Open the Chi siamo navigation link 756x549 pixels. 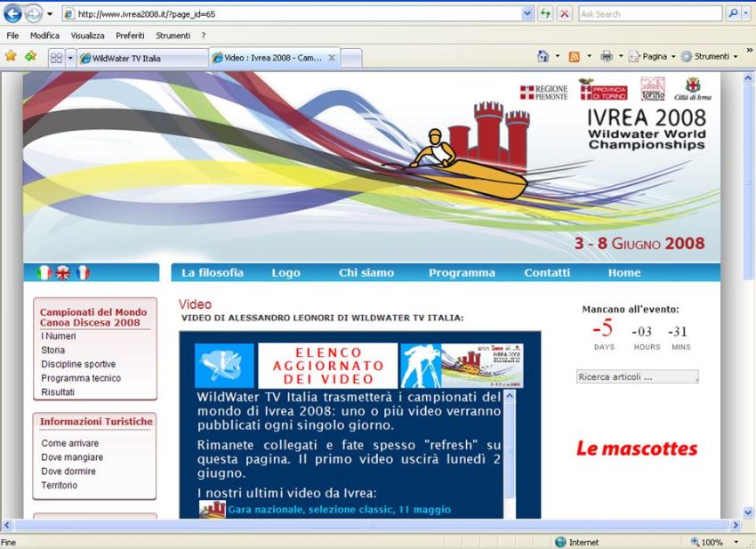(x=366, y=272)
